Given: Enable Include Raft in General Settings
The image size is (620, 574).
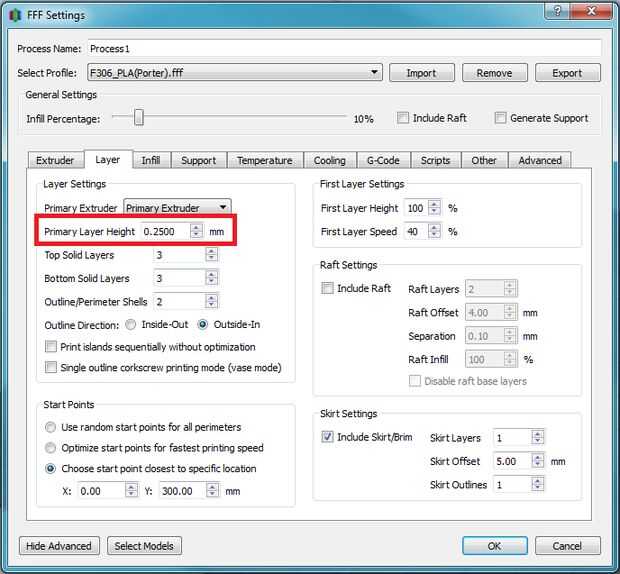Looking at the screenshot, I should point(403,118).
